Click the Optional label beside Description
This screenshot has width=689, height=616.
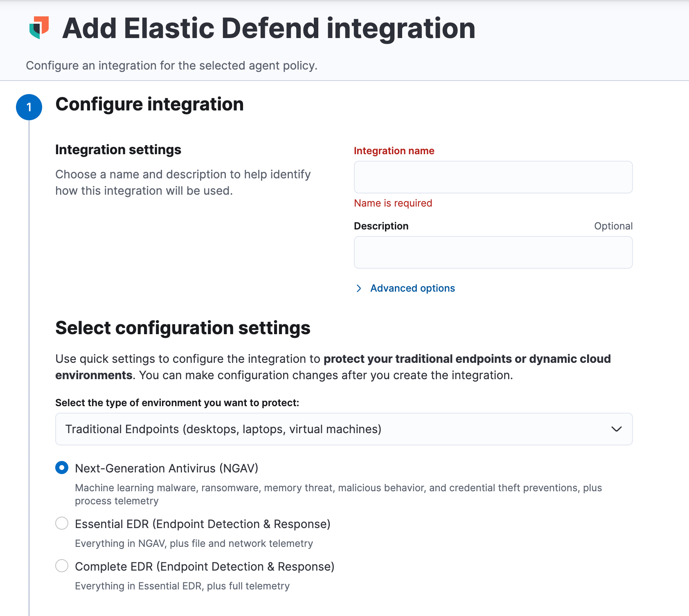pos(613,226)
